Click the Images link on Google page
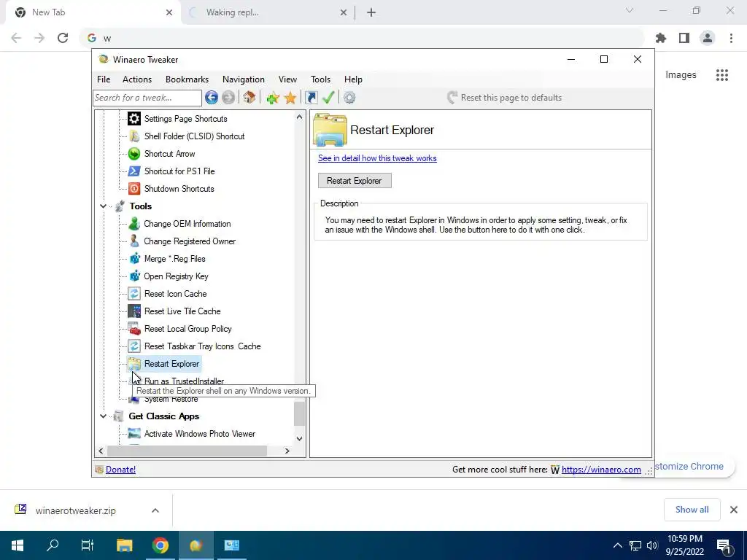The image size is (747, 560). [x=681, y=75]
